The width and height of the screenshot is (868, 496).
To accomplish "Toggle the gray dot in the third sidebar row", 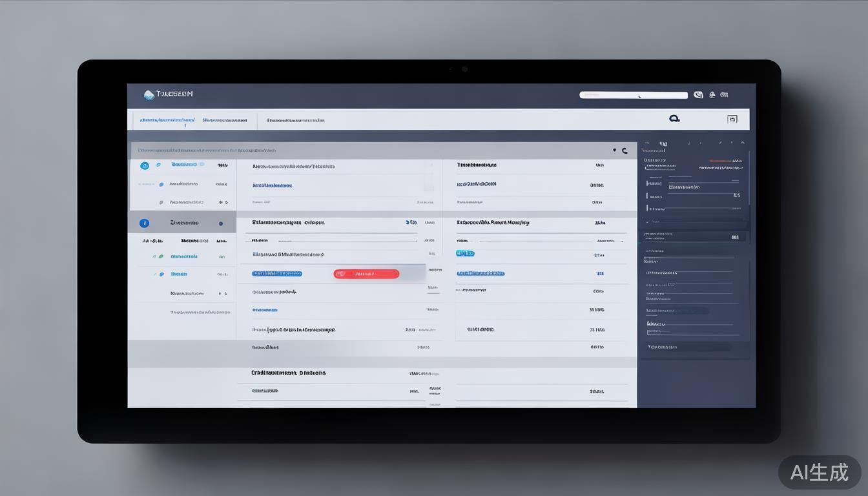I will point(161,202).
